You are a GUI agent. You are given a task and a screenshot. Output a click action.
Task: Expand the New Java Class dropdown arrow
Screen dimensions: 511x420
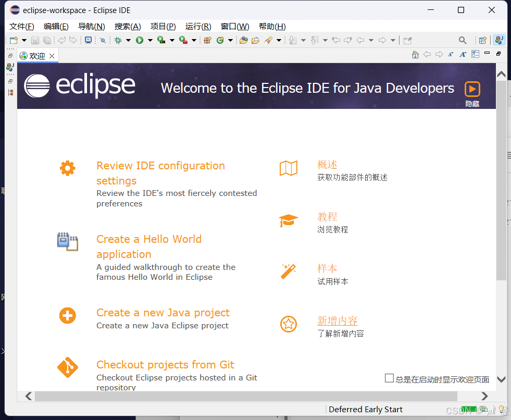[x=230, y=41]
